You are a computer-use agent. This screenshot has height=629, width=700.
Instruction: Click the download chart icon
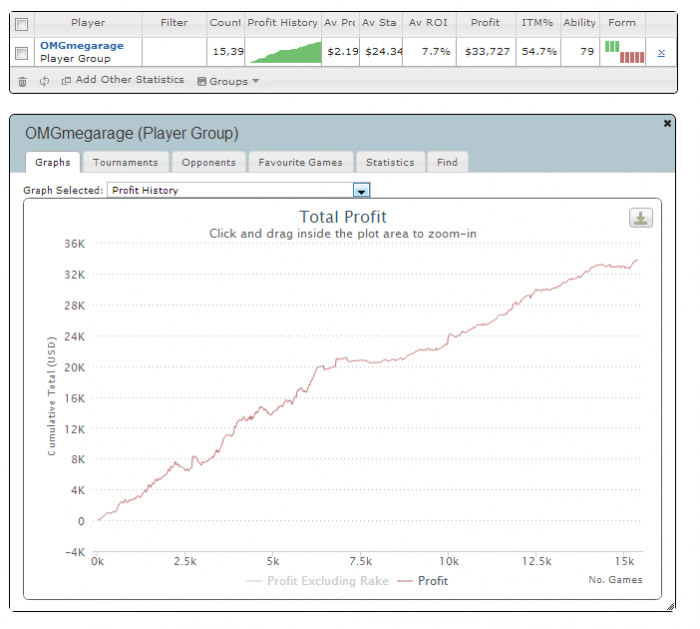[x=641, y=218]
